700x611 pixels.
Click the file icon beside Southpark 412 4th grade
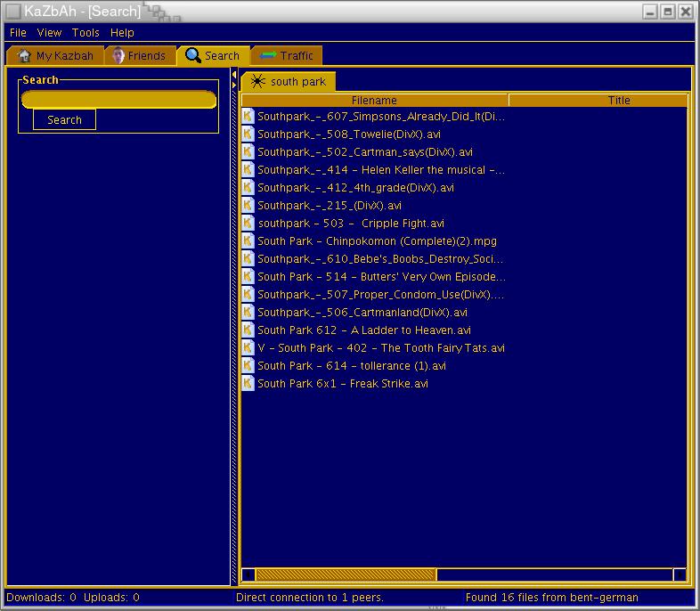pos(248,188)
